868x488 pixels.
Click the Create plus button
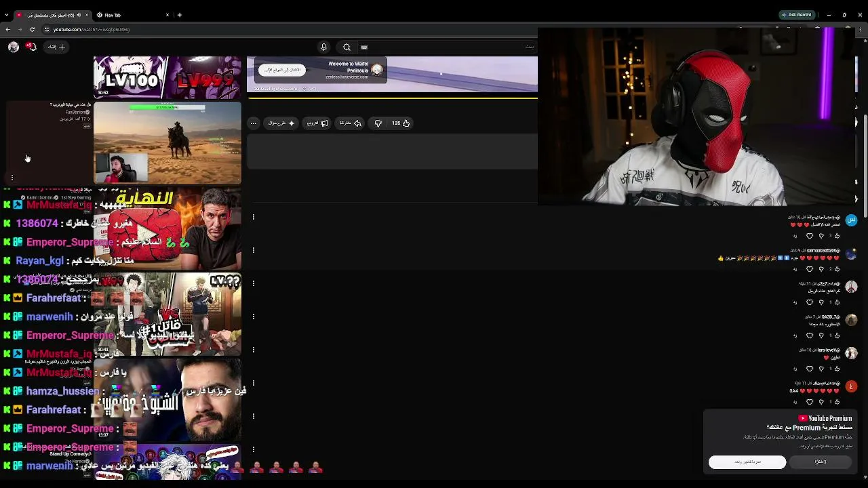57,47
